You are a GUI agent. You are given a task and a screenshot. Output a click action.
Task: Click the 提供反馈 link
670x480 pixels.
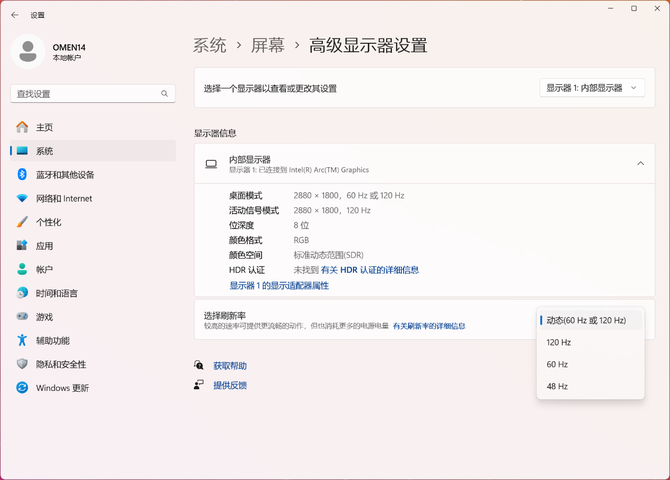(x=230, y=385)
